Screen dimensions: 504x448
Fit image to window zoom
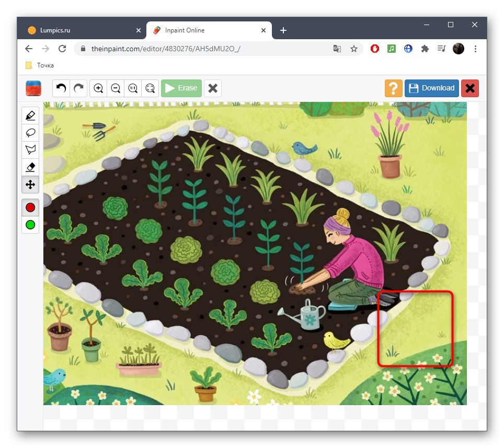coord(150,88)
